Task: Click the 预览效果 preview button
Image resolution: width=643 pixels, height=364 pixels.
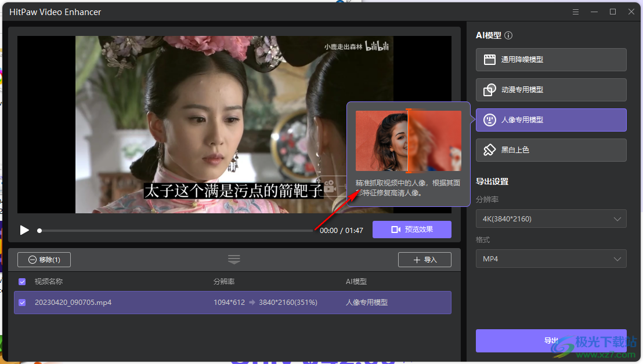Action: point(411,230)
